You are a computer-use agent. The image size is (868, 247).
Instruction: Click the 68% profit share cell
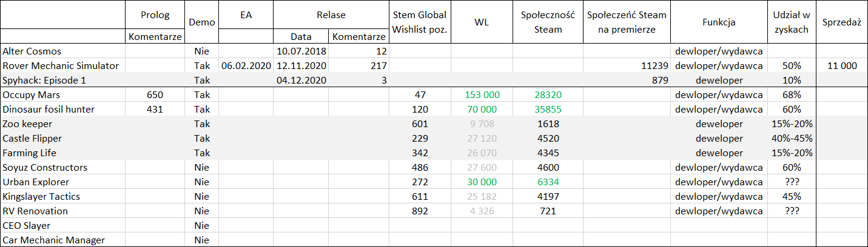point(792,95)
